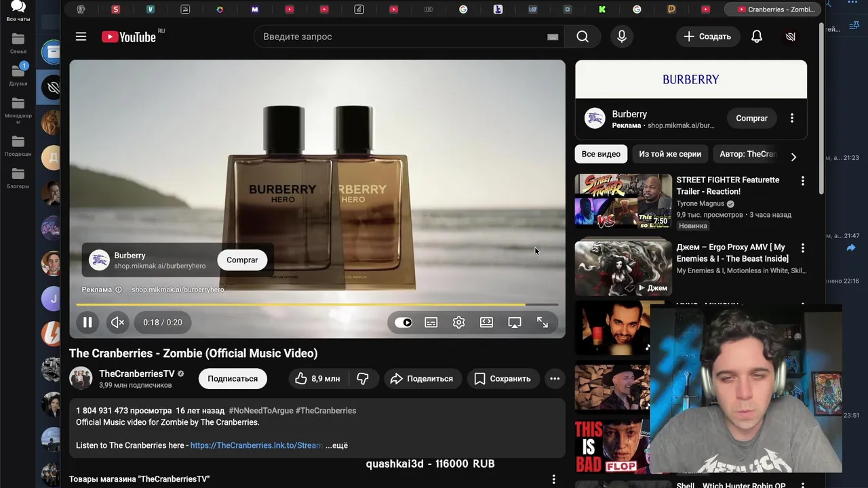Viewport: 868px width, 488px height.
Task: Switch to the red S browser tab
Action: point(116,9)
